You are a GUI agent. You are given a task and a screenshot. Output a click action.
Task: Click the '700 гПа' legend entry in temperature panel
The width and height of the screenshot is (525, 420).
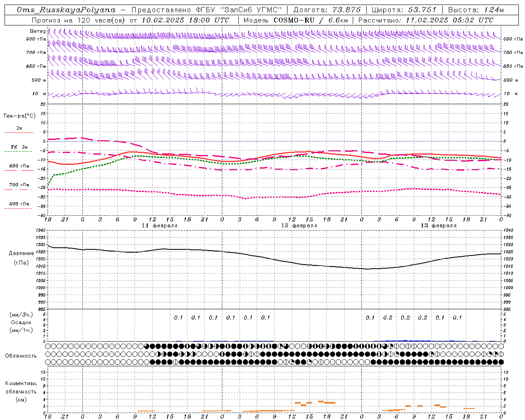[19, 185]
